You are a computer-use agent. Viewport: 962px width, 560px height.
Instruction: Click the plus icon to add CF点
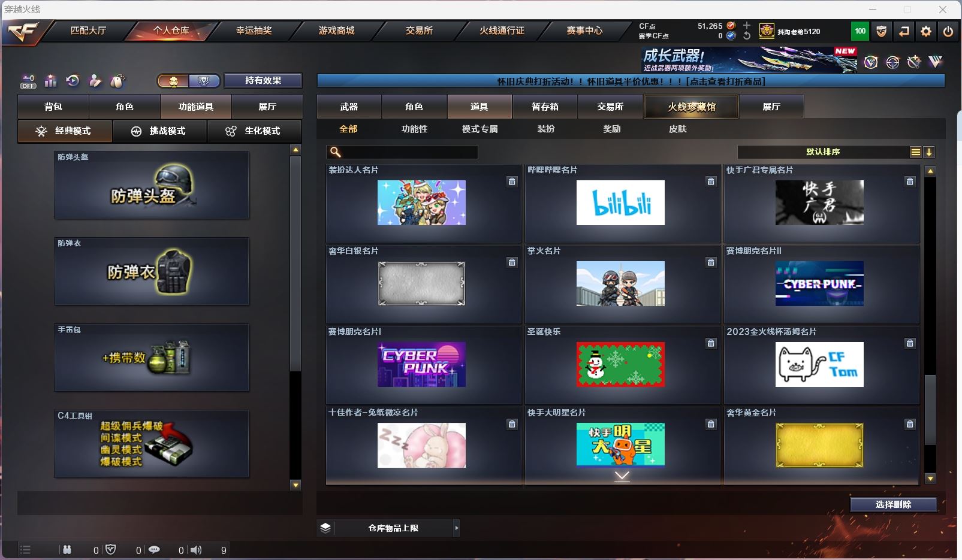click(747, 25)
